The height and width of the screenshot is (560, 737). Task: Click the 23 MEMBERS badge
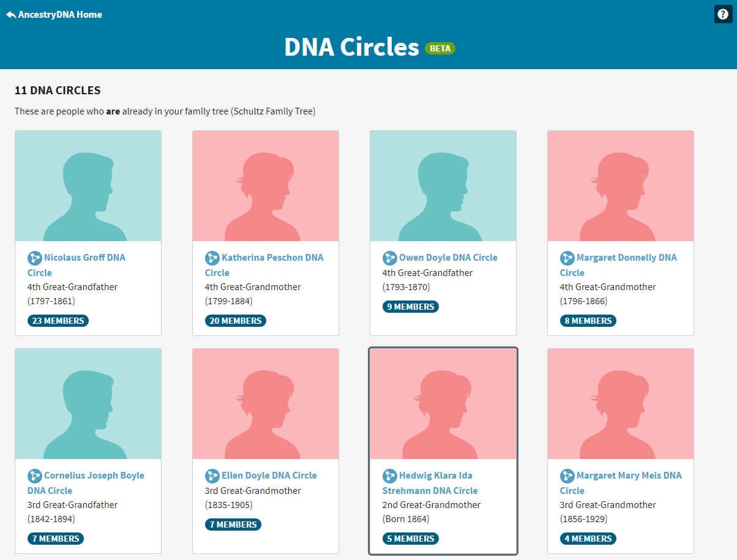click(x=58, y=320)
